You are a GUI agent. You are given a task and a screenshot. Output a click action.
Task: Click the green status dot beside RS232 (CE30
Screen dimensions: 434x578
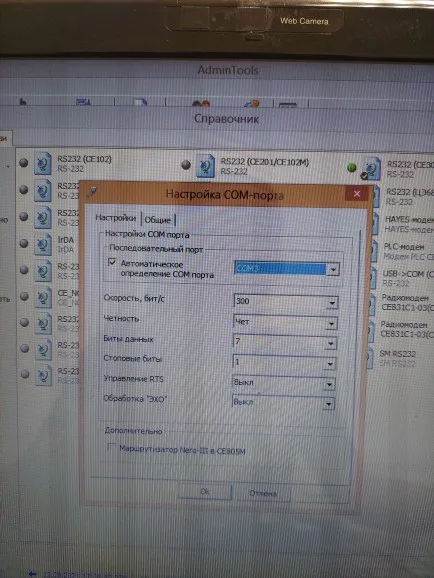(352, 168)
